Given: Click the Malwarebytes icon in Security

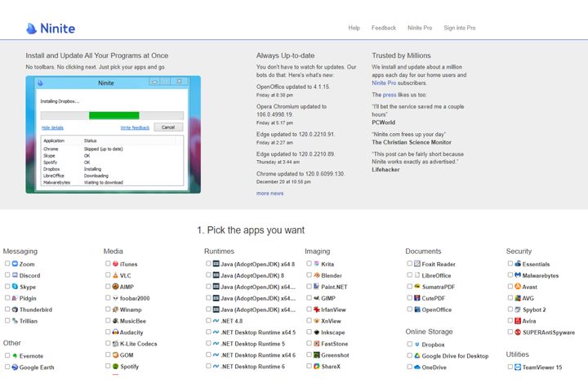Looking at the screenshot, I should [x=517, y=276].
